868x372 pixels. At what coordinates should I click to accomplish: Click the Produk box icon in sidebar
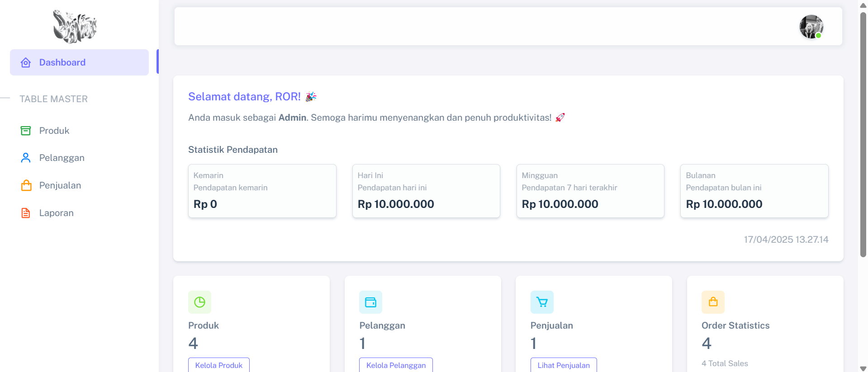point(26,131)
